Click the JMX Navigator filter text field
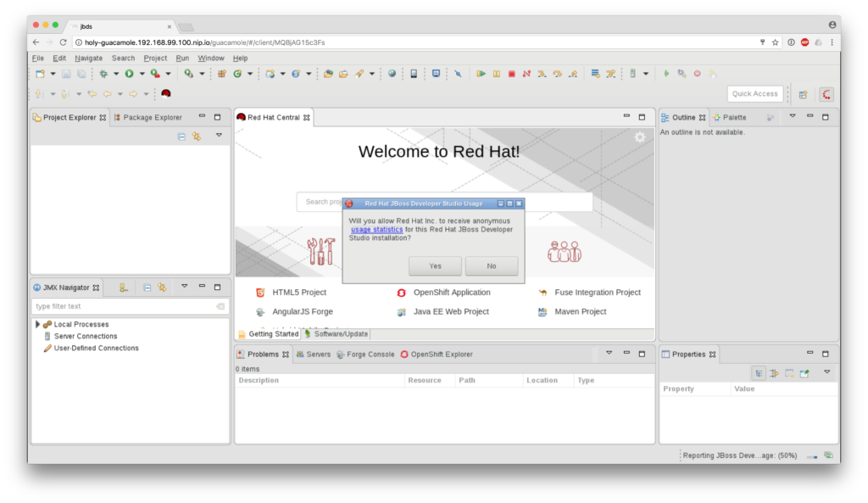The height and width of the screenshot is (503, 868). 123,306
